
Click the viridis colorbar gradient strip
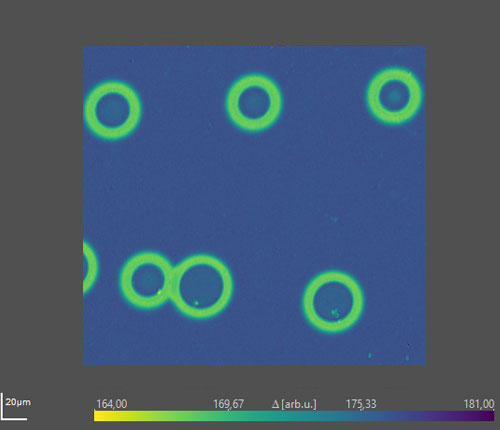pyautogui.click(x=294, y=416)
